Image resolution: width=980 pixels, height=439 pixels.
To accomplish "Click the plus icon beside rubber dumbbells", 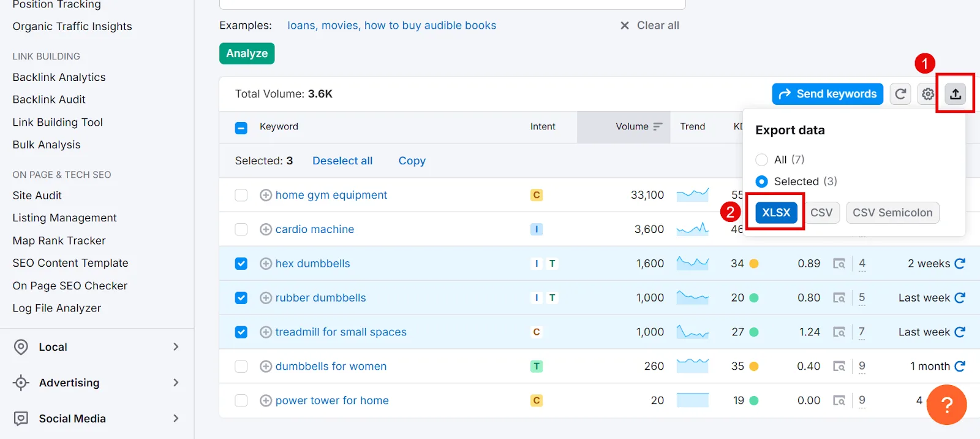I will tap(266, 298).
